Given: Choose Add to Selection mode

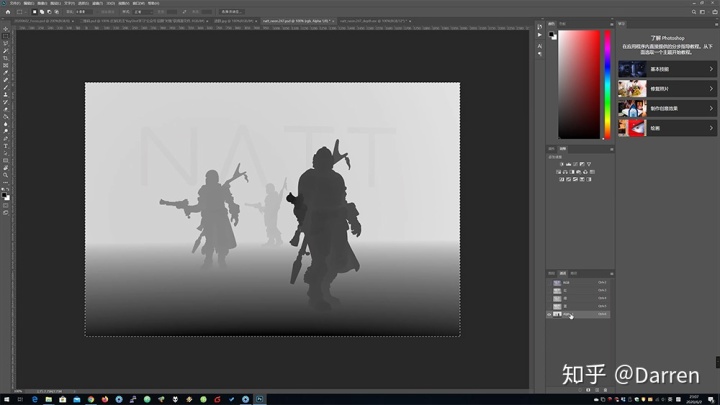Looking at the screenshot, I should 41,12.
